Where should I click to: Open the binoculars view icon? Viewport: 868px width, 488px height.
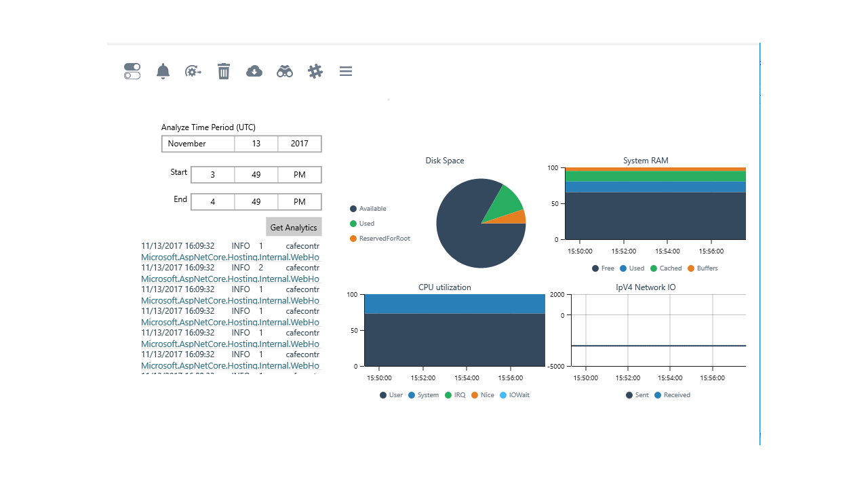285,71
